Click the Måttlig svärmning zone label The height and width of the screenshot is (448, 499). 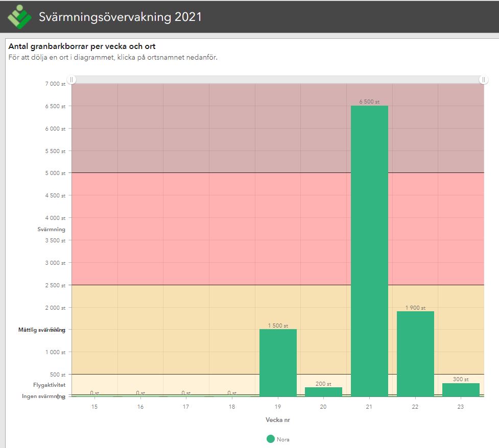pyautogui.click(x=41, y=330)
